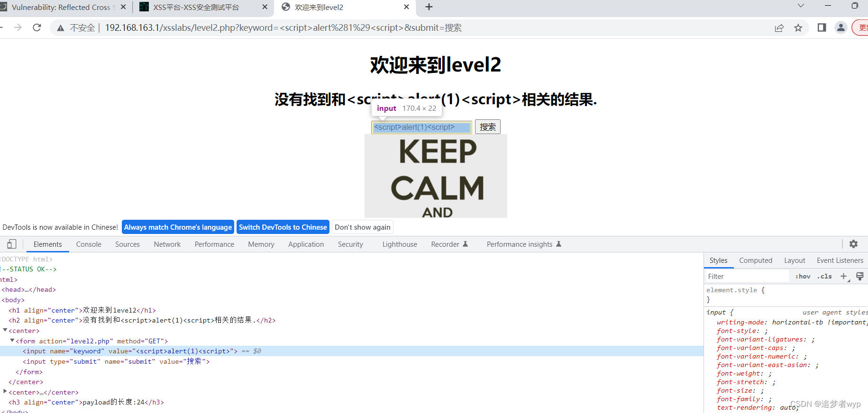Toggle the device toolbar icon in DevTools
This screenshot has width=868, height=413.
pos(12,244)
